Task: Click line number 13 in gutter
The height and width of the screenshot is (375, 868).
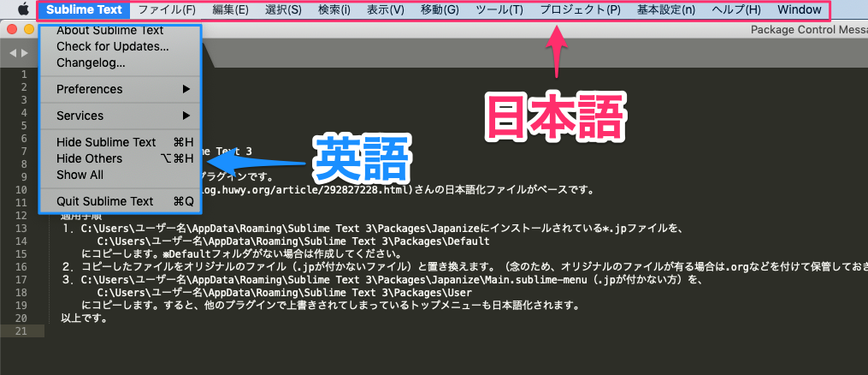Action: pos(21,229)
